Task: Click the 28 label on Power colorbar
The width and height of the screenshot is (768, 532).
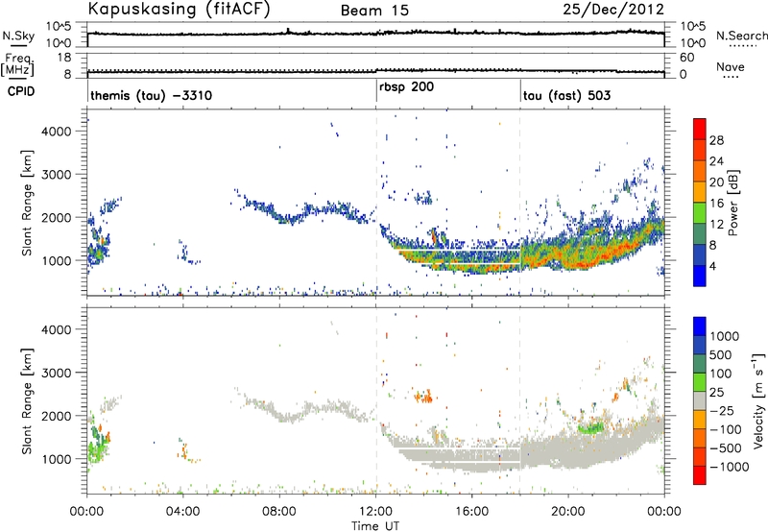Action: tap(716, 140)
